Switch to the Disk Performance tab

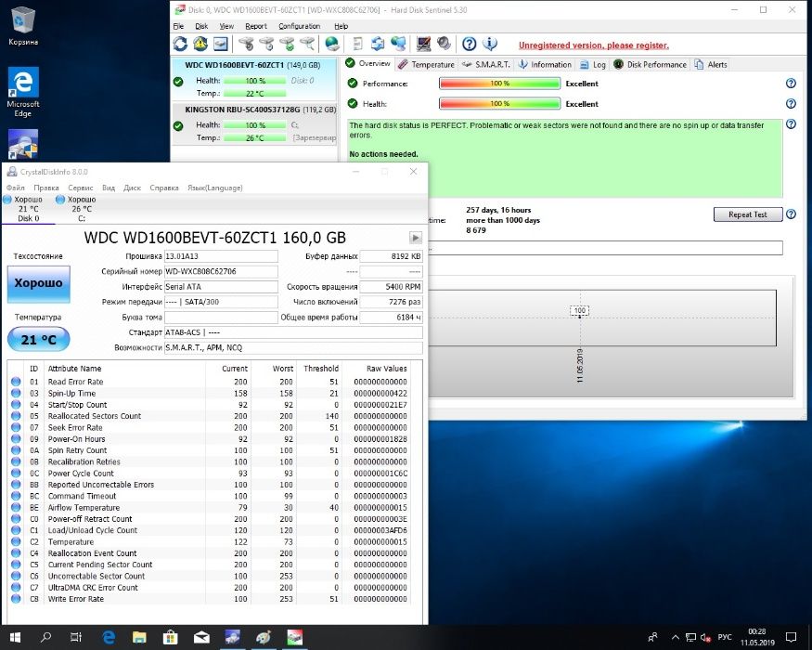651,64
